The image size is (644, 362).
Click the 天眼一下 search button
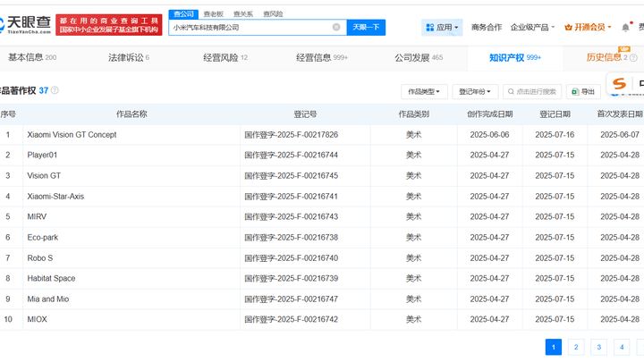point(366,27)
